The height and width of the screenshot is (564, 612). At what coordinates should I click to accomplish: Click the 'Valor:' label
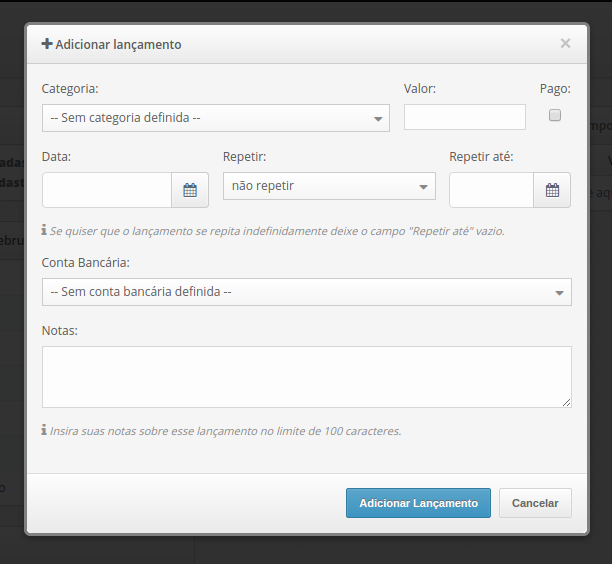420,89
